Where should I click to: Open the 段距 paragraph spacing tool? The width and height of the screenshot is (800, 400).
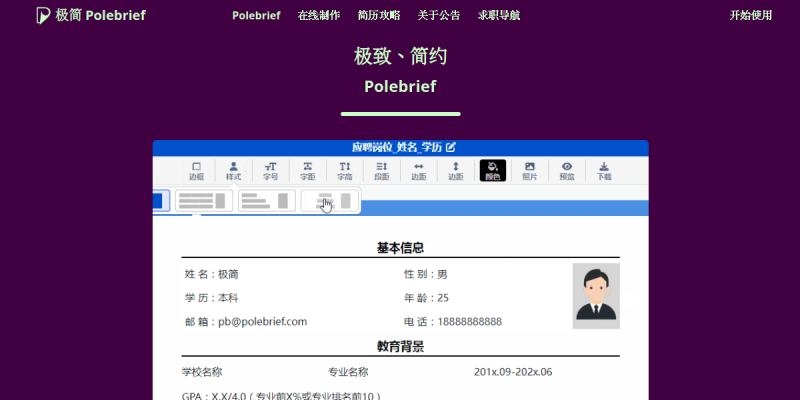pos(382,171)
